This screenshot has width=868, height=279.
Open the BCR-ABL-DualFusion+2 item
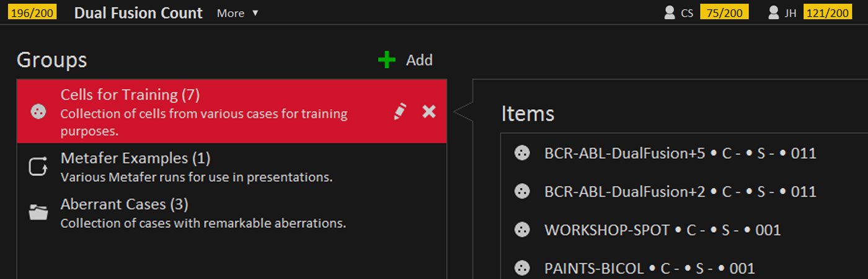680,192
